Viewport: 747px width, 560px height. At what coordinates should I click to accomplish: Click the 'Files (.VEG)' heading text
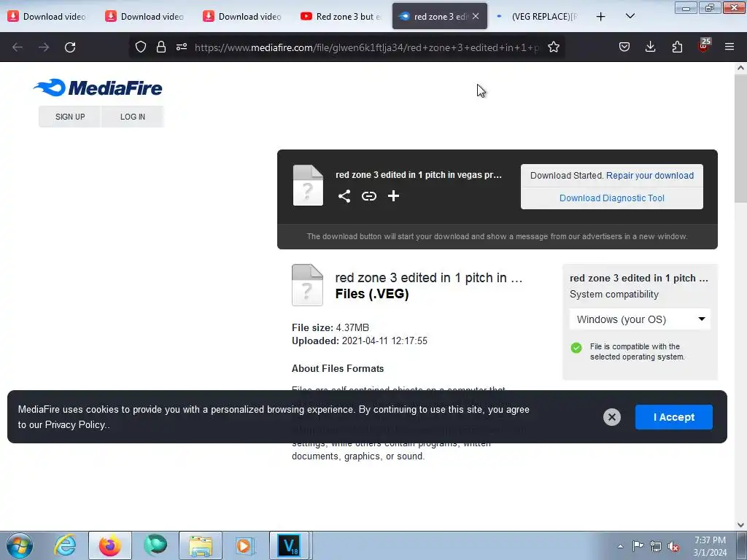click(x=372, y=294)
